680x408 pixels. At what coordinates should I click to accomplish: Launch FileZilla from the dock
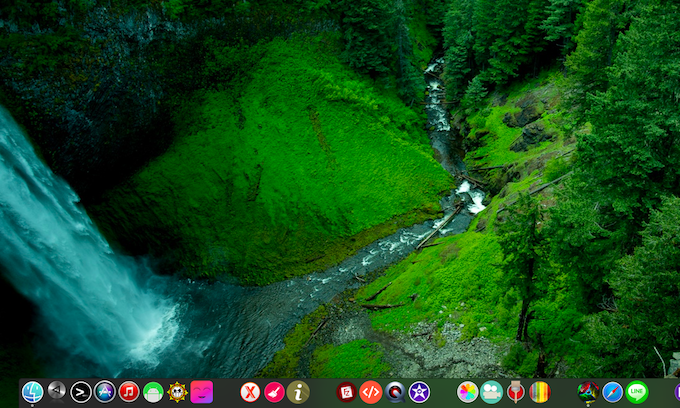pyautogui.click(x=347, y=392)
